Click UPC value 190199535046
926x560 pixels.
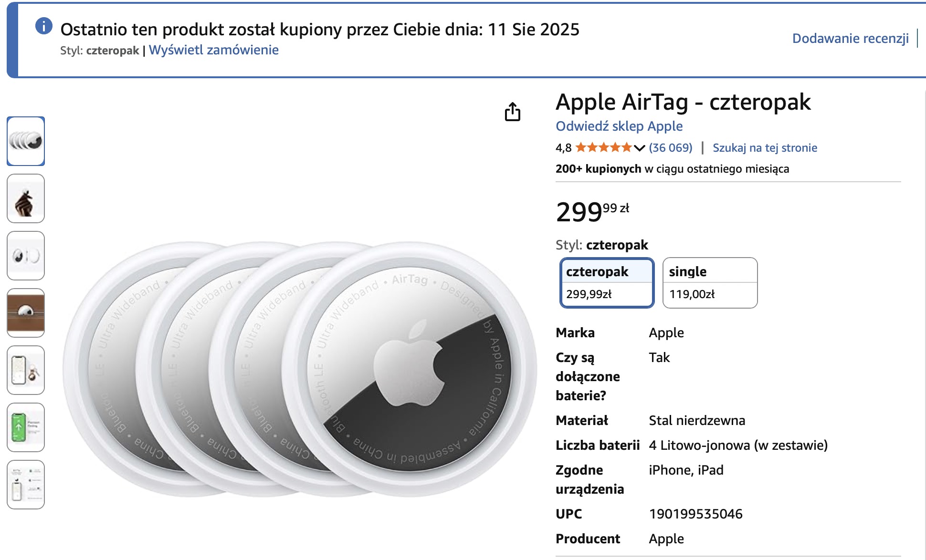pos(695,514)
